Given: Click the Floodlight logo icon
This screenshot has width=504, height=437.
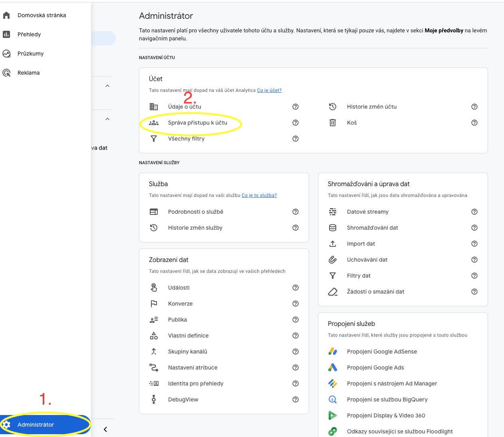Looking at the screenshot, I should pyautogui.click(x=333, y=431).
